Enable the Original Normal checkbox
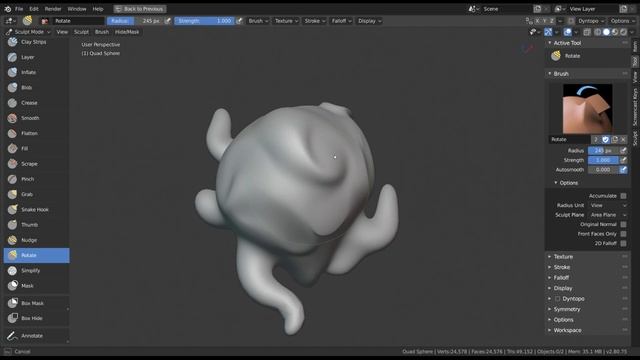Viewport: 640px width, 360px height. (623, 224)
